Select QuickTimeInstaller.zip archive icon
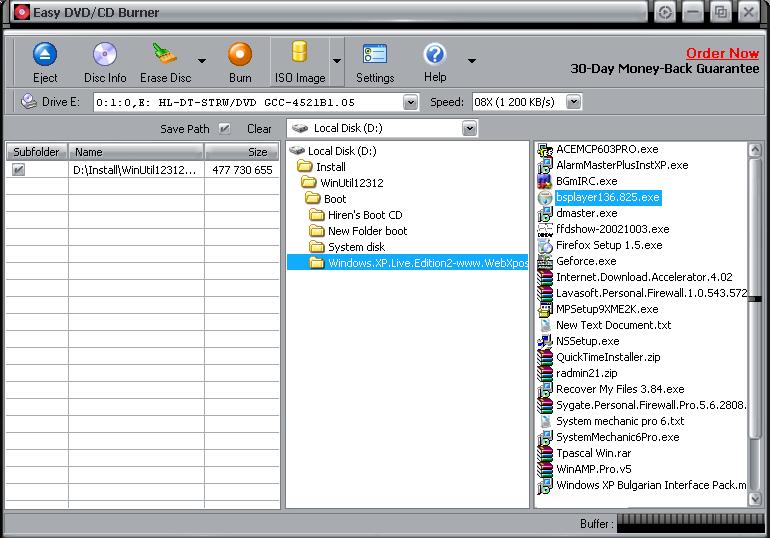 click(545, 357)
